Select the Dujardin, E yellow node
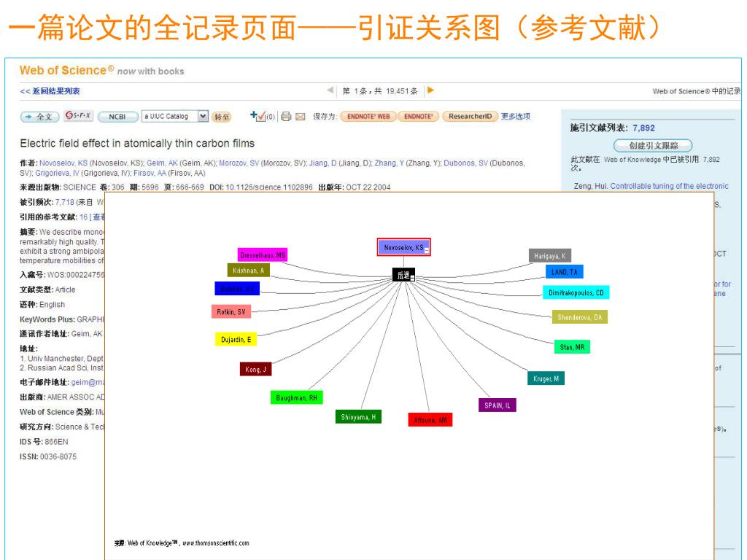Image resolution: width=747 pixels, height=560 pixels. 236,340
